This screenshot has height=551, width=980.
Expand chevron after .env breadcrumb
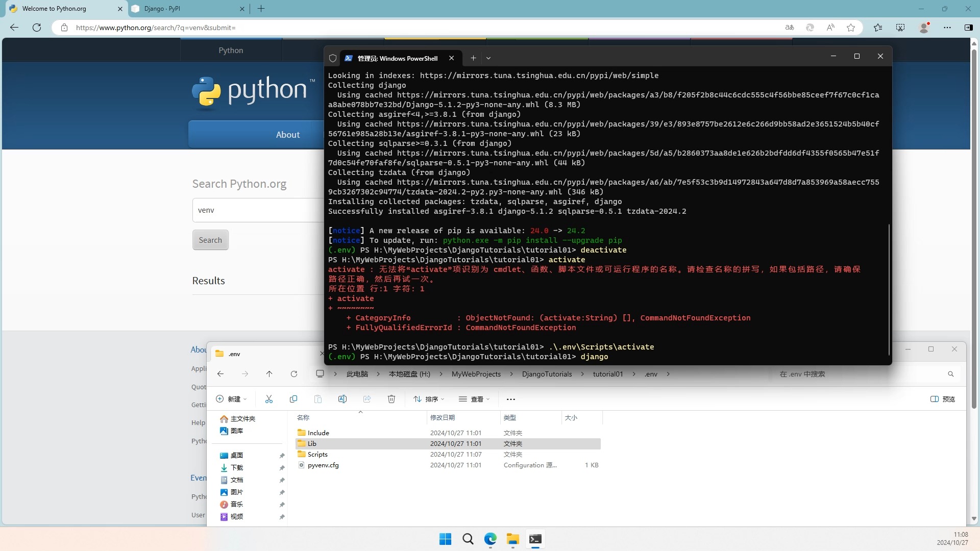point(668,374)
